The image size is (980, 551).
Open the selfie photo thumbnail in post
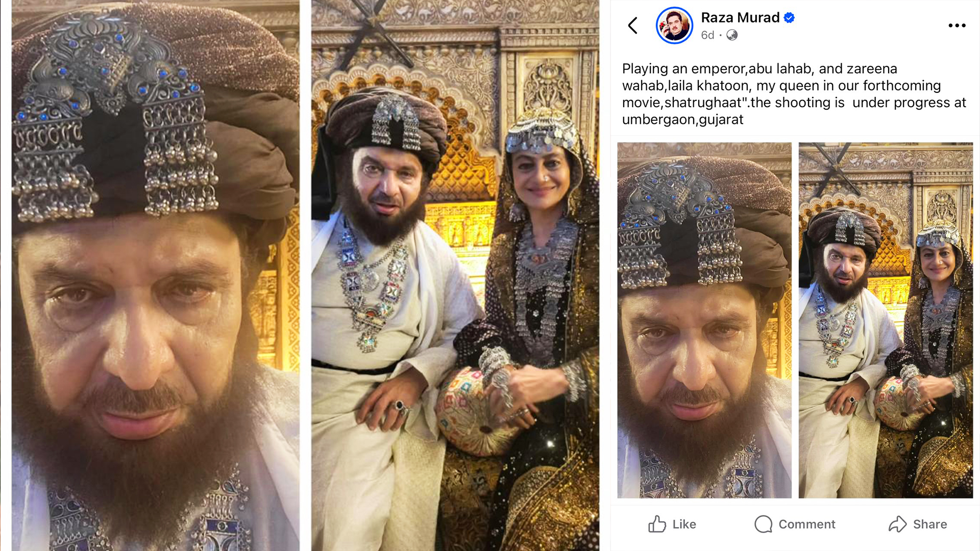tap(704, 320)
